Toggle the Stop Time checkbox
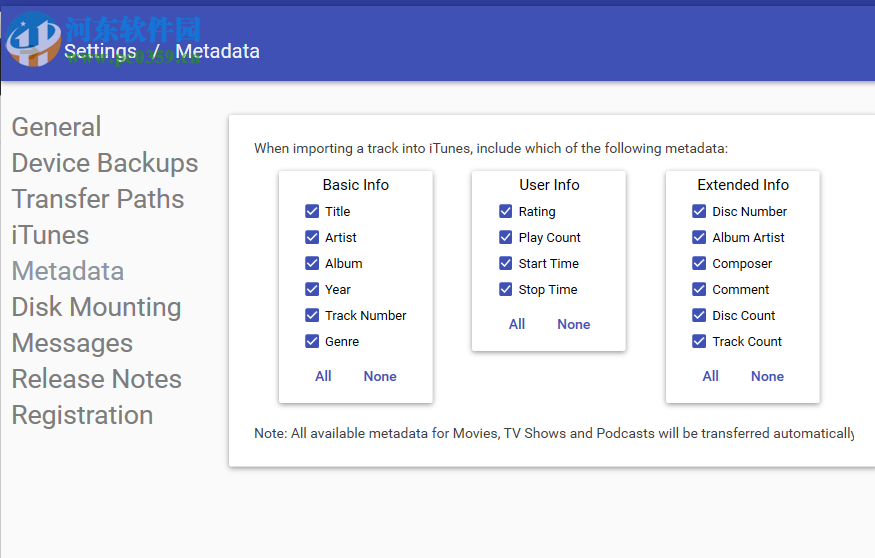 (x=506, y=290)
